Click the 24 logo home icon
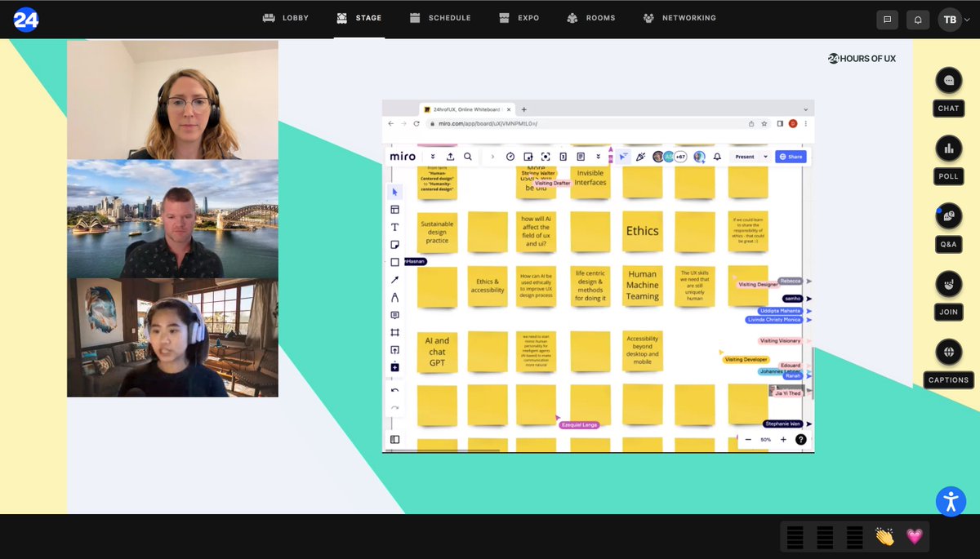The width and height of the screenshot is (980, 559). coord(26,19)
